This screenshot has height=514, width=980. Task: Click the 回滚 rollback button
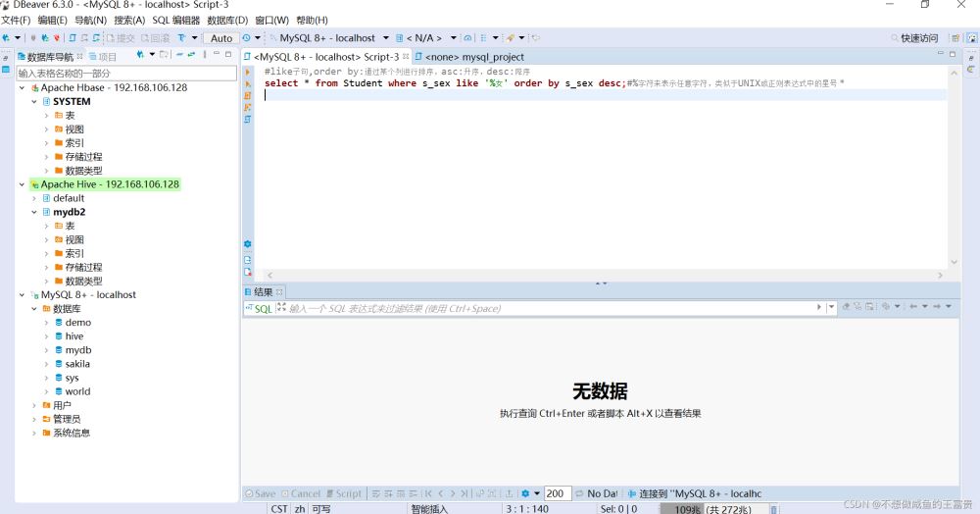(x=155, y=38)
